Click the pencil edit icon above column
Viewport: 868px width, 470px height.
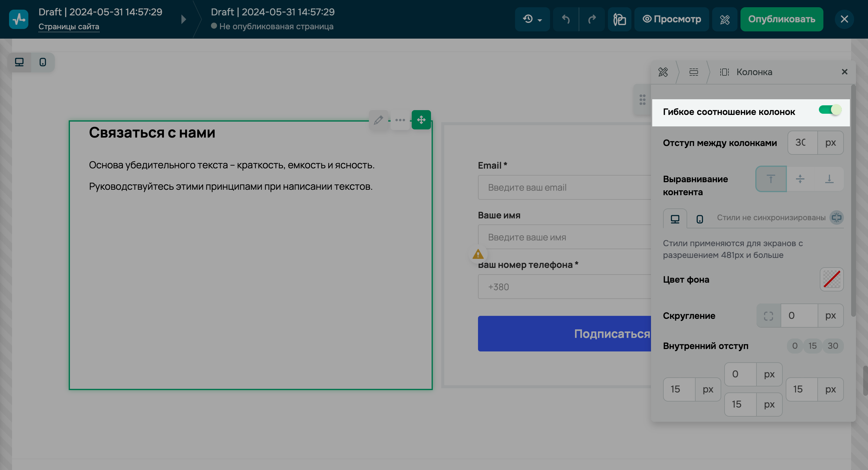379,120
